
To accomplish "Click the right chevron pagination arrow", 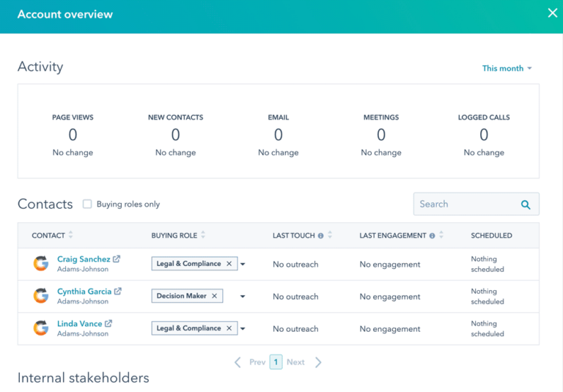I will 318,362.
